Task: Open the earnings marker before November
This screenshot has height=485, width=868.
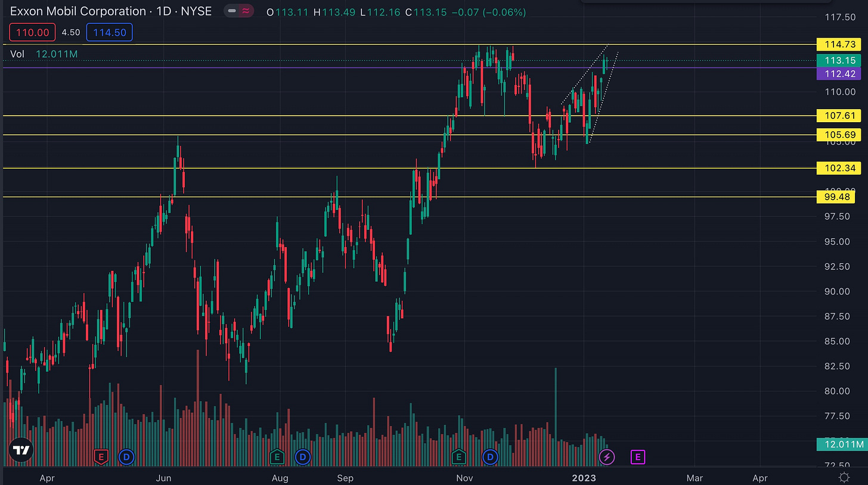Action: (458, 457)
